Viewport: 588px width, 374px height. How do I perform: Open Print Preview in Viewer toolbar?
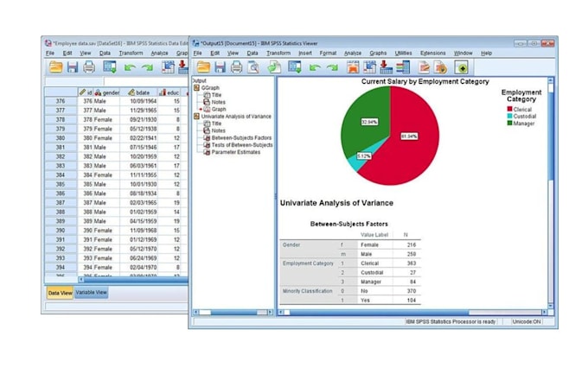tap(253, 67)
